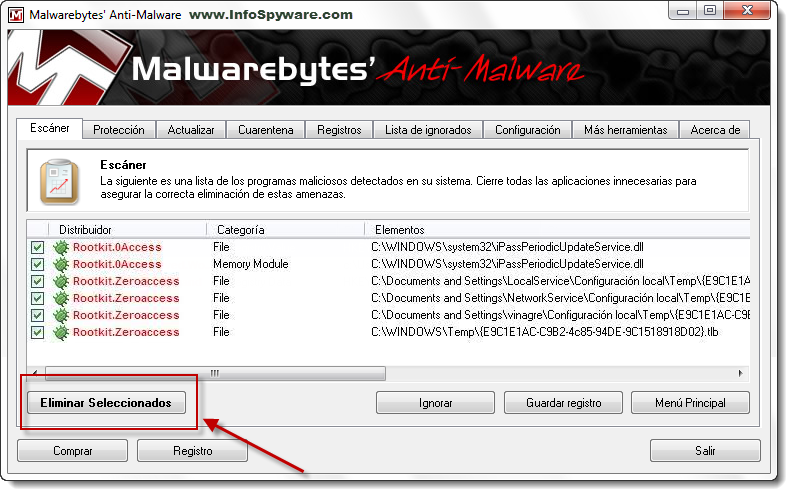Screen dimensions: 786x491
Task: Click the Malwarebytes title bar logo icon
Action: [16, 15]
